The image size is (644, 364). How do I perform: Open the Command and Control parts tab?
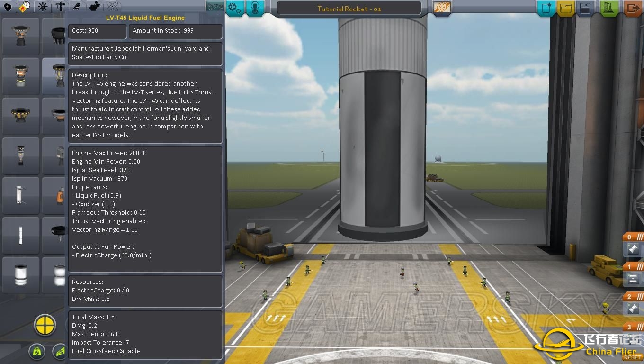[x=43, y=7]
